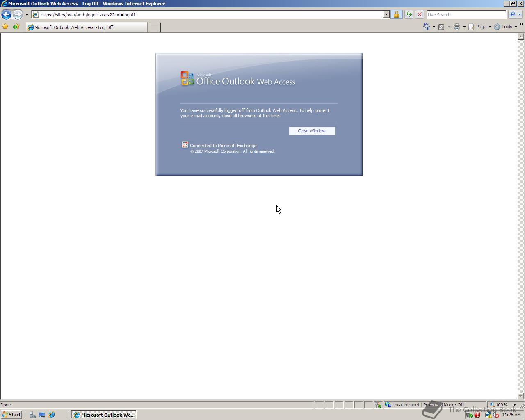Go back with the browser Back arrow
This screenshot has width=525, height=420.
click(x=6, y=14)
